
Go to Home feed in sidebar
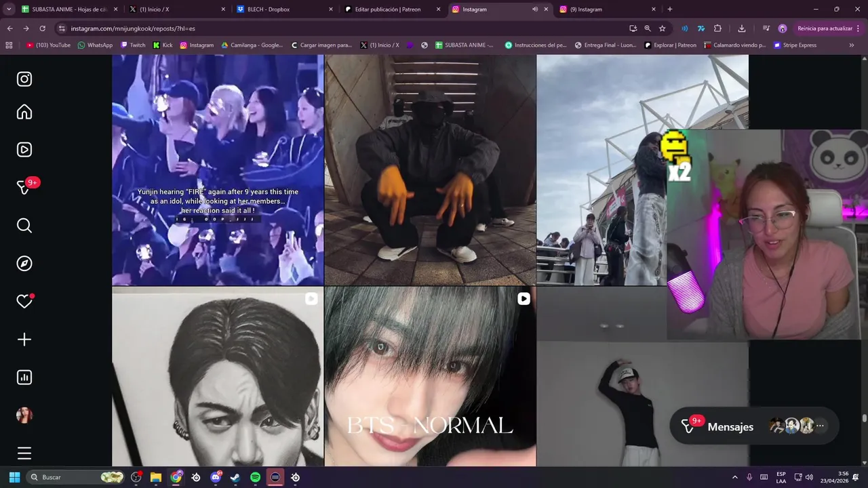24,112
